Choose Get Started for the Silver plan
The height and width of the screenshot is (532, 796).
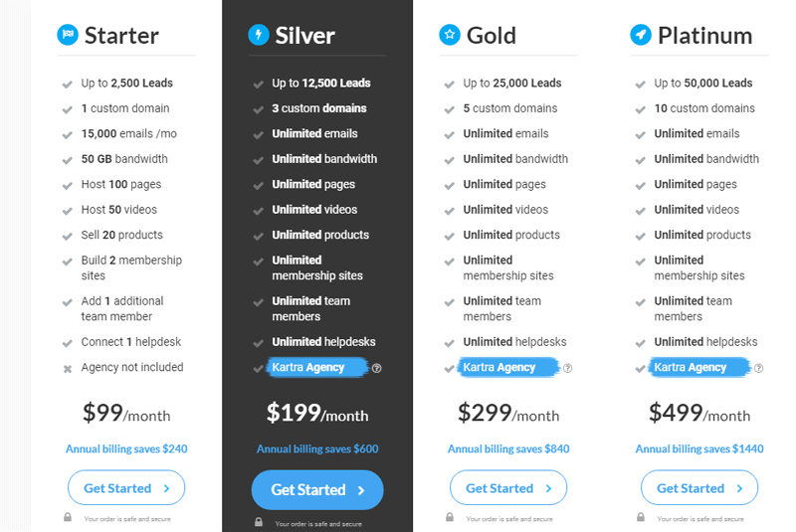[317, 490]
